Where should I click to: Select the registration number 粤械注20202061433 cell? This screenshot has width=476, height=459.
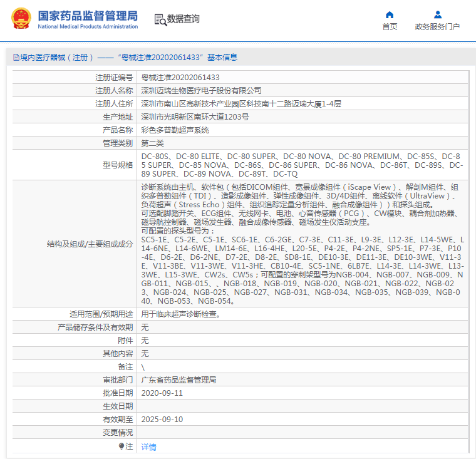(180, 78)
